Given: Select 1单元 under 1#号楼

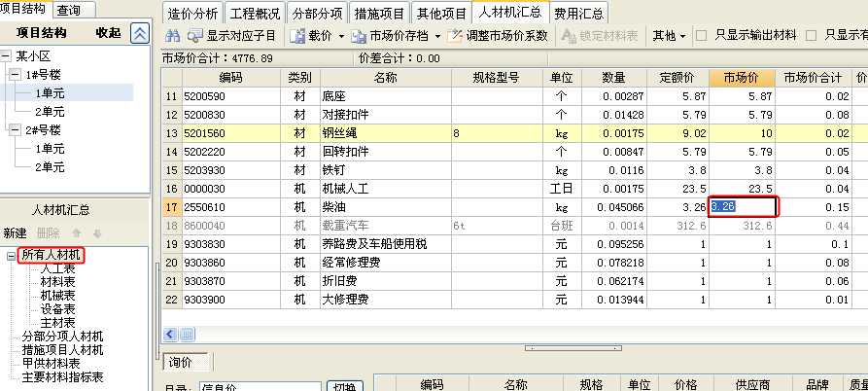Looking at the screenshot, I should click(50, 93).
